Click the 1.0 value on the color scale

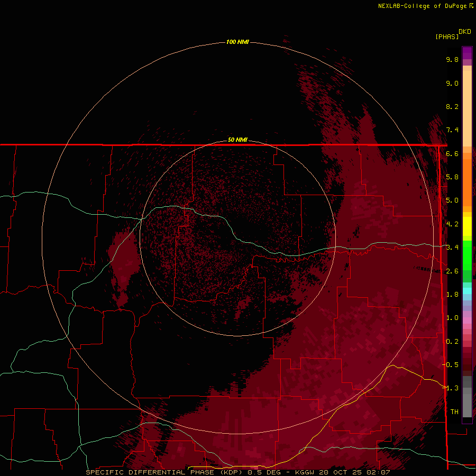coord(452,318)
